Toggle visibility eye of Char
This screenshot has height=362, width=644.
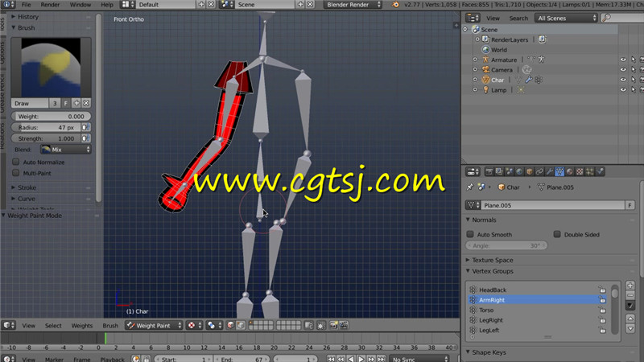pyautogui.click(x=623, y=80)
